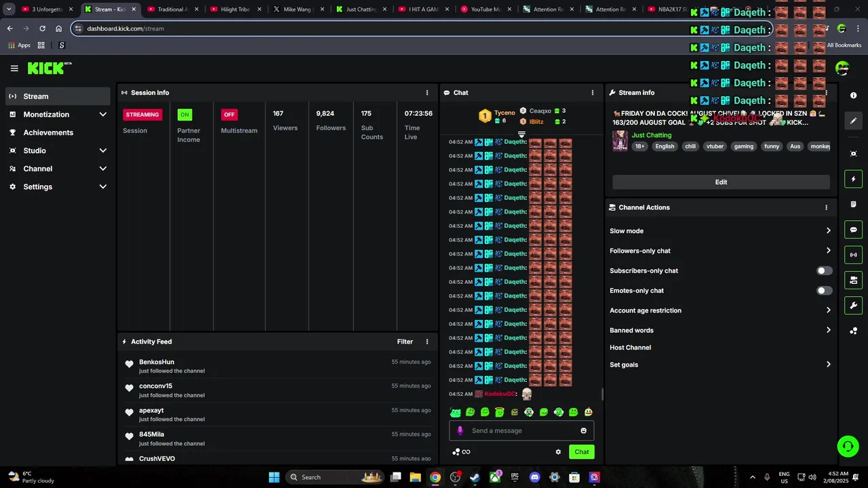The image size is (868, 488).
Task: Open the green support headset bubble
Action: 848,446
